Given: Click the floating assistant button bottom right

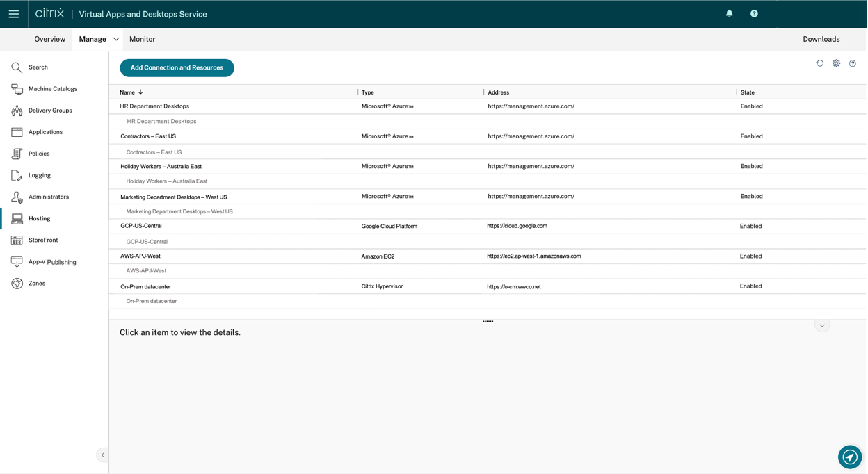Looking at the screenshot, I should 849,457.
